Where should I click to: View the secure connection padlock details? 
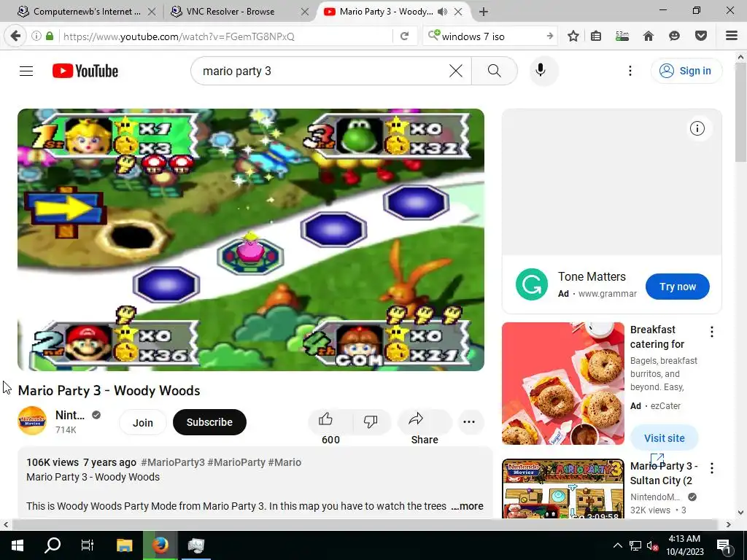50,36
